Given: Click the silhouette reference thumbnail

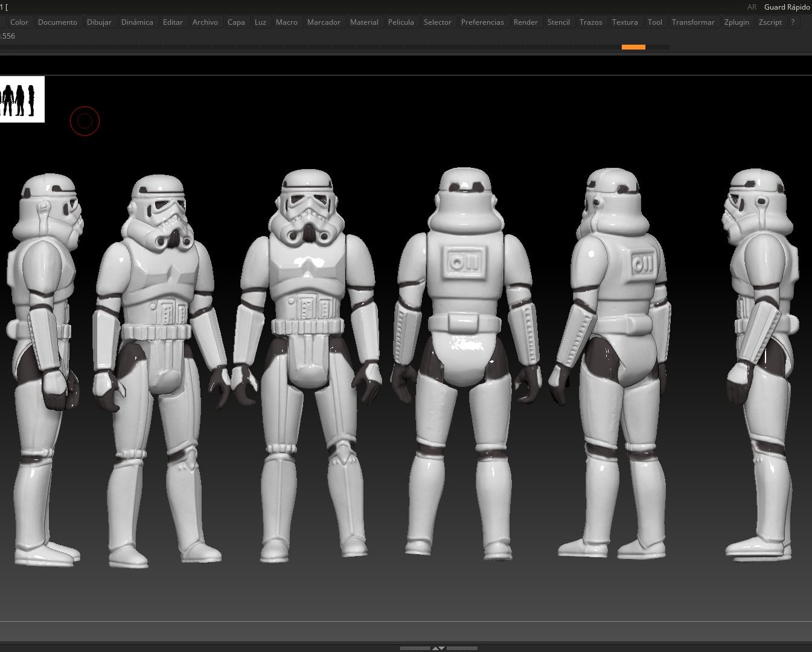Looking at the screenshot, I should point(22,100).
